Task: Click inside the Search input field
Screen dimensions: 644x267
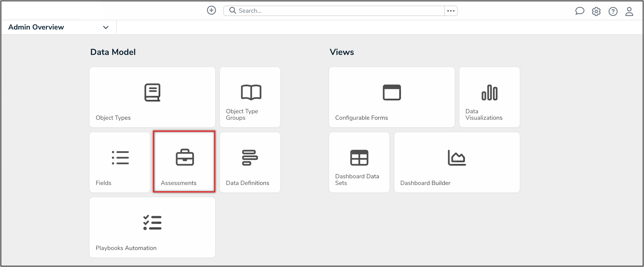Action: (338, 11)
